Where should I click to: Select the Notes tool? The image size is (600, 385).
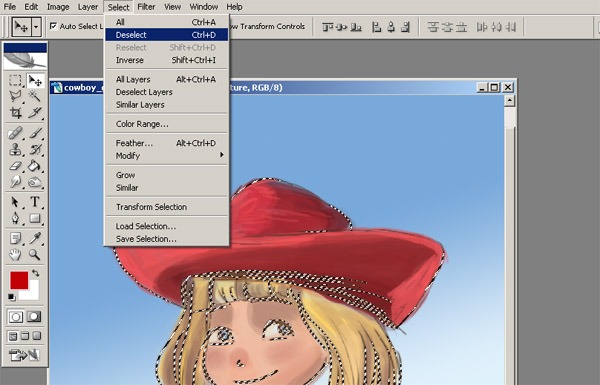point(15,238)
